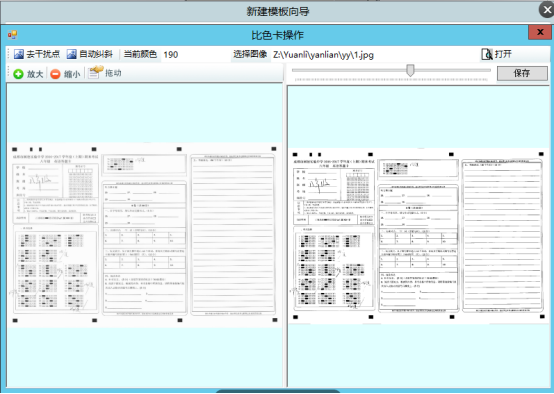554x394 pixels.
Task: Close the 比色卡操作 dialog with red X
Action: (x=540, y=32)
